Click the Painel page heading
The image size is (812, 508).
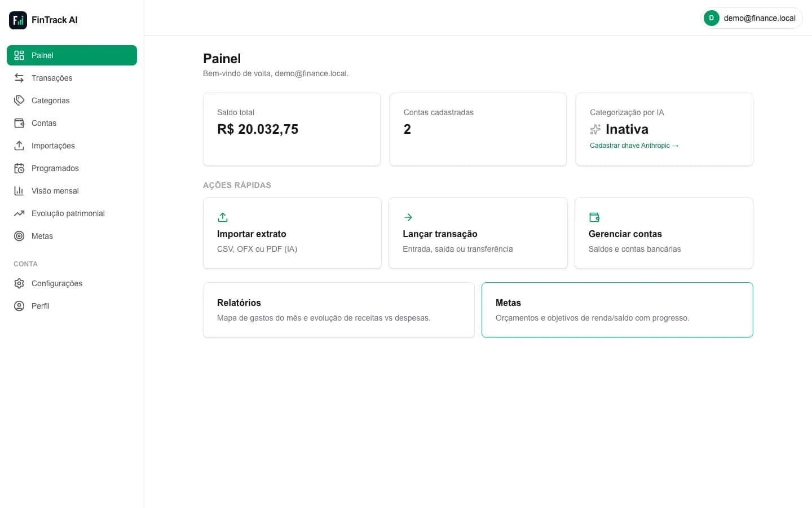click(x=222, y=59)
